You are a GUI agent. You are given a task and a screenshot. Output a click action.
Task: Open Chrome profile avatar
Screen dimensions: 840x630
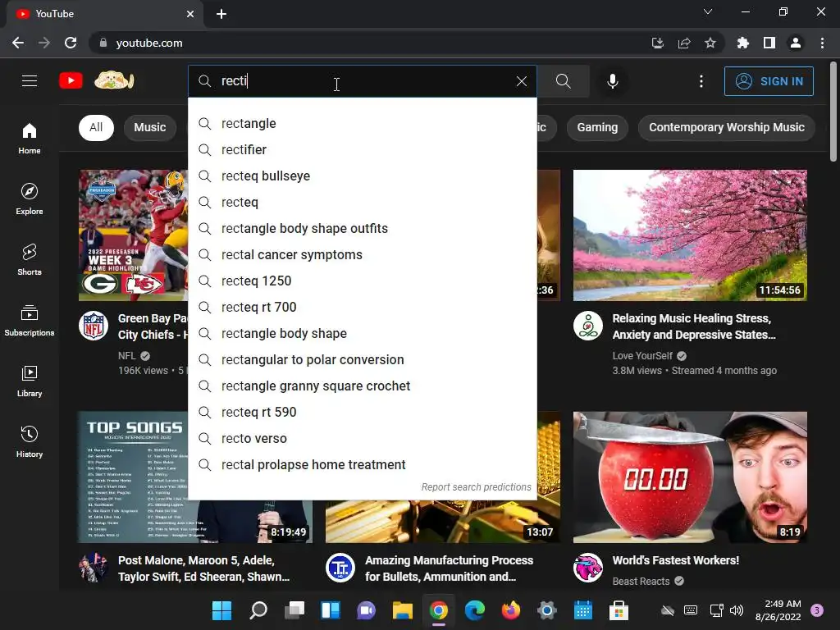[x=796, y=43]
